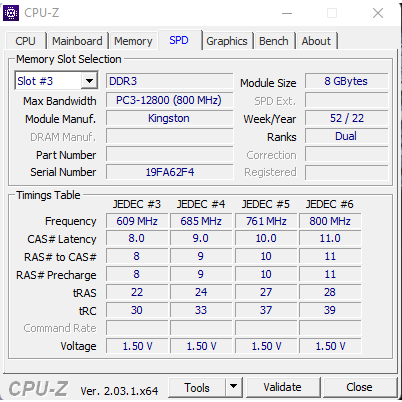Open the Tools dropdown arrow
This screenshot has height=402, width=402.
tap(234, 387)
